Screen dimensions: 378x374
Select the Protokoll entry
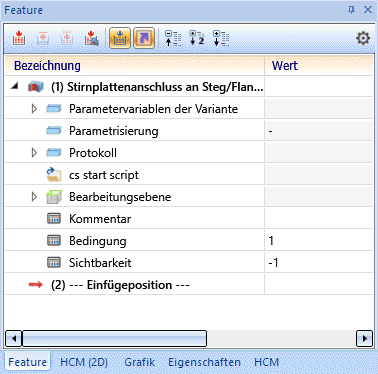93,153
